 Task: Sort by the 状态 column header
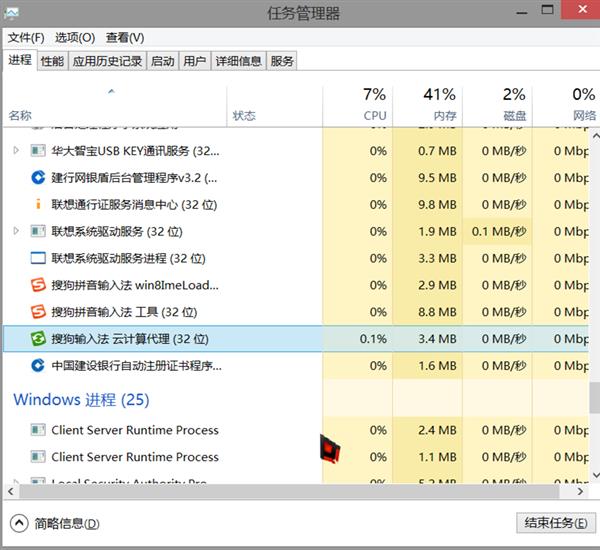coord(275,105)
